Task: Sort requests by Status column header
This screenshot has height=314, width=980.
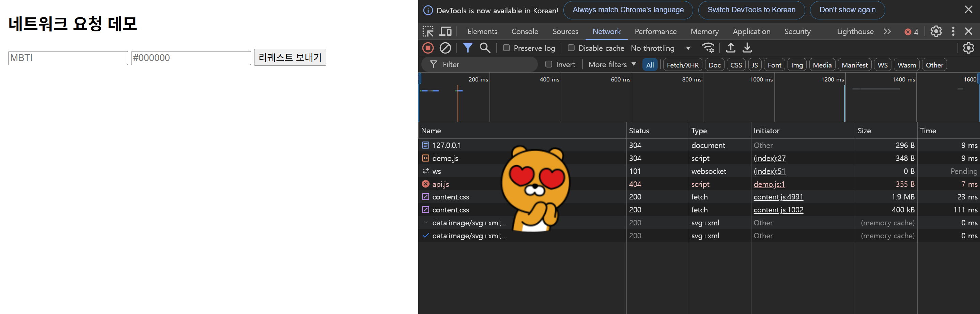Action: click(657, 131)
